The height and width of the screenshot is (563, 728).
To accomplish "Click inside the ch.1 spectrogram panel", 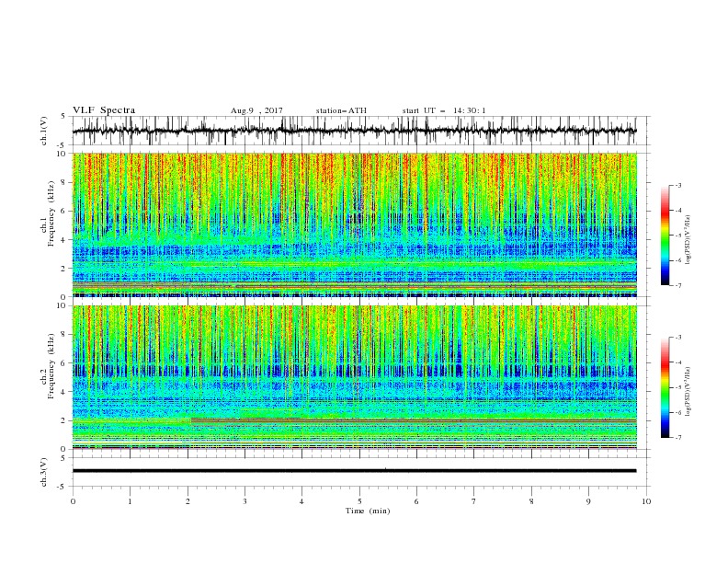I will pyautogui.click(x=354, y=224).
